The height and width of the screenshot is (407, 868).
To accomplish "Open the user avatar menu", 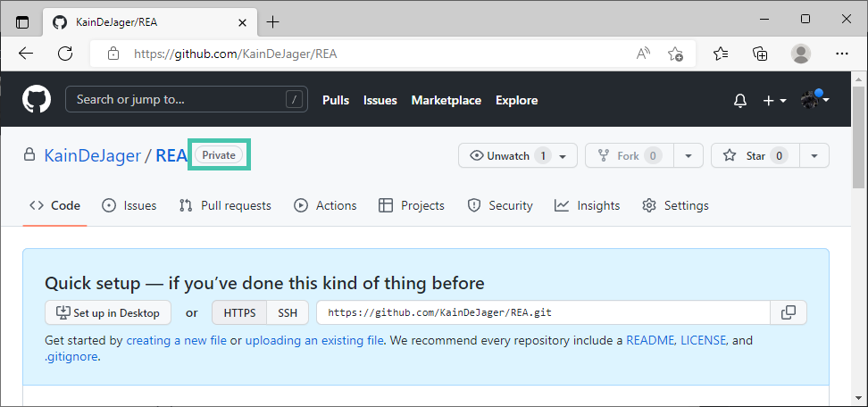I will click(814, 100).
